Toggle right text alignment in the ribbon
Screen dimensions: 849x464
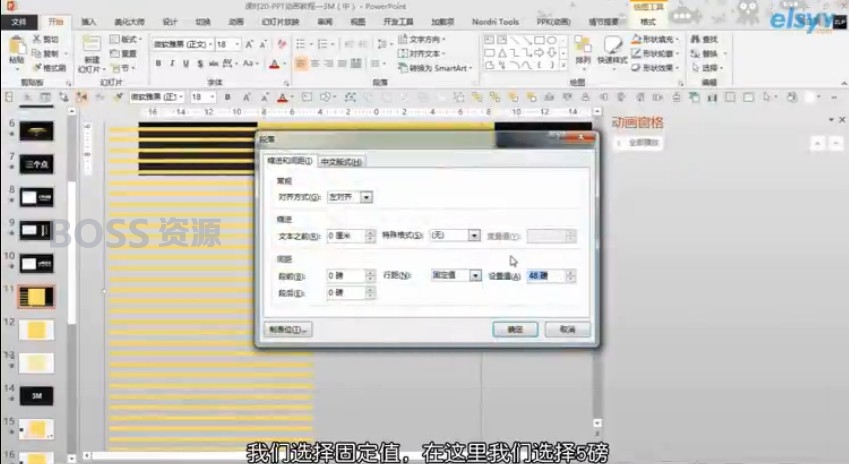(329, 63)
